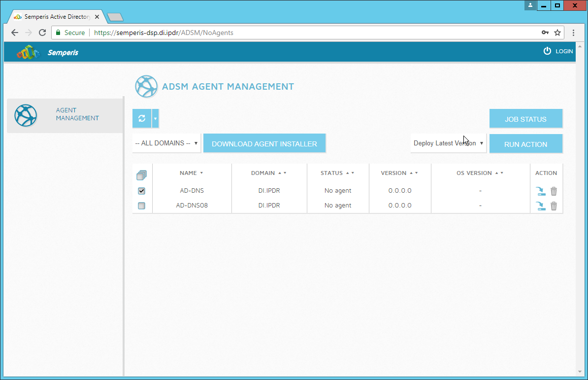
Task: Click the Login power icon
Action: pos(547,51)
